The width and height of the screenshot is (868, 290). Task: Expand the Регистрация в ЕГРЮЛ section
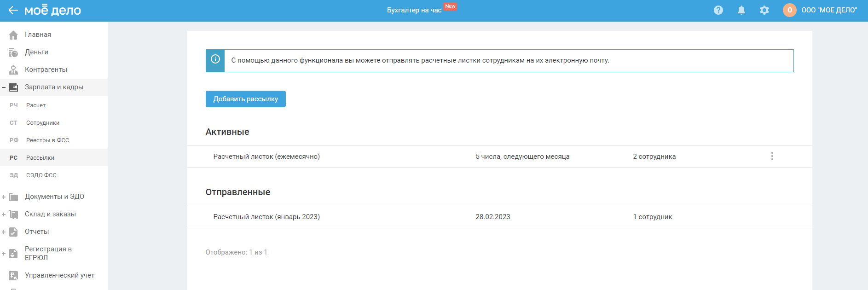point(4,254)
